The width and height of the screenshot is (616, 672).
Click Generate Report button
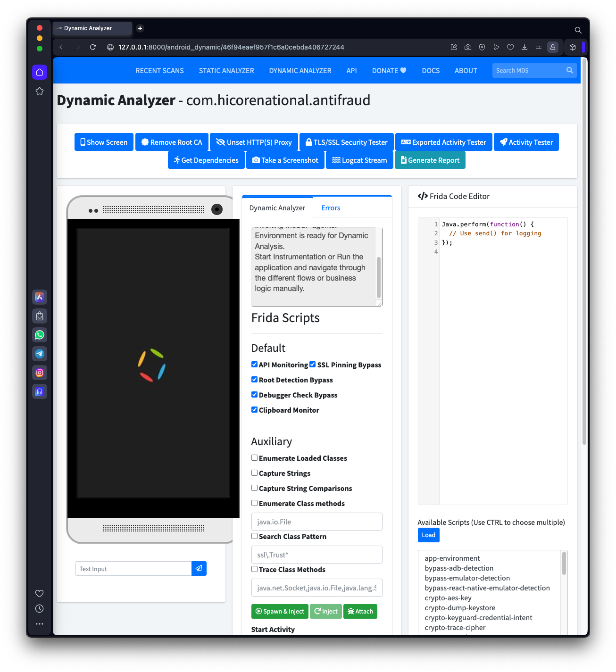tap(430, 160)
